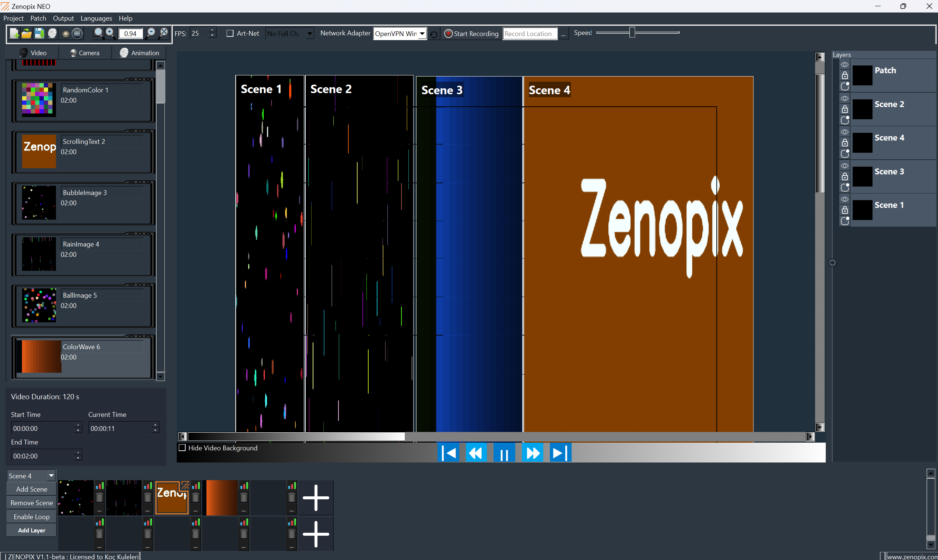The height and width of the screenshot is (560, 938).
Task: Open the Network Adapter dropdown
Action: coord(422,33)
